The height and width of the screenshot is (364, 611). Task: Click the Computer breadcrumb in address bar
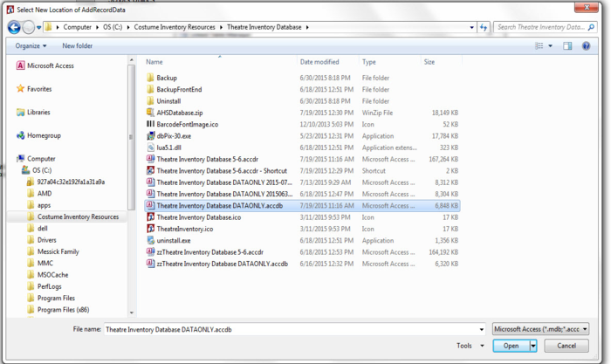coord(77,27)
